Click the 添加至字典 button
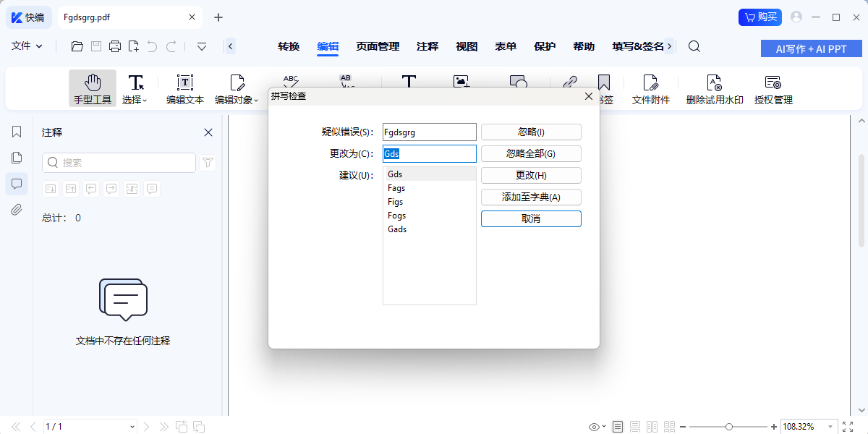Image resolution: width=868 pixels, height=434 pixels. pyautogui.click(x=530, y=197)
